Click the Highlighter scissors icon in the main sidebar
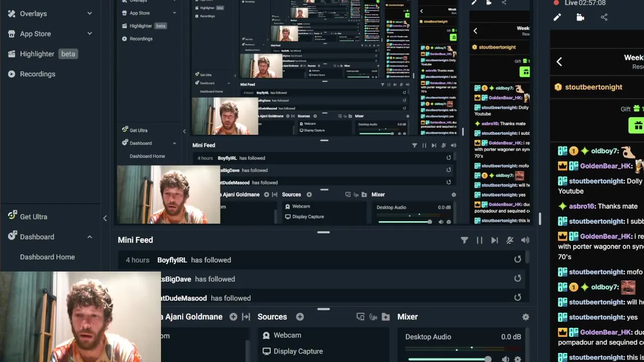Image resolution: width=644 pixels, height=362 pixels. pos(12,54)
